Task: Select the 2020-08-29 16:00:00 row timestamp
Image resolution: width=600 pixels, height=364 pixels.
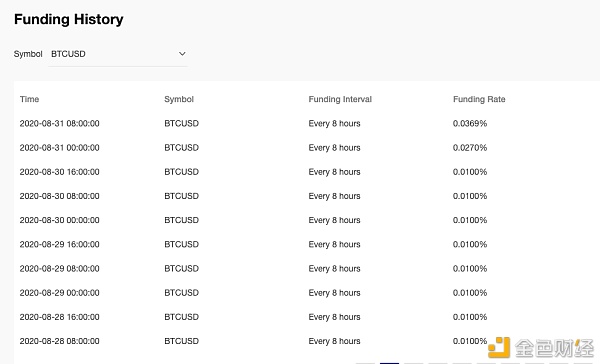Action: click(x=59, y=244)
